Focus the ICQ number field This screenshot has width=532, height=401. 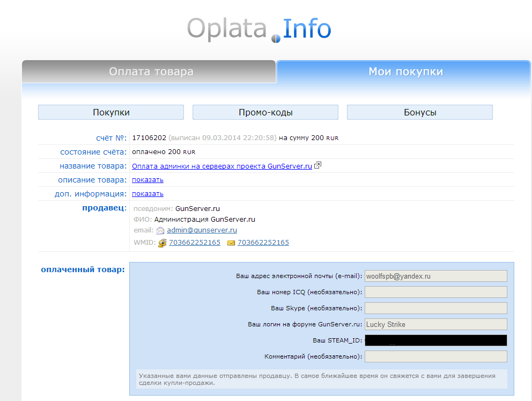[x=435, y=292]
